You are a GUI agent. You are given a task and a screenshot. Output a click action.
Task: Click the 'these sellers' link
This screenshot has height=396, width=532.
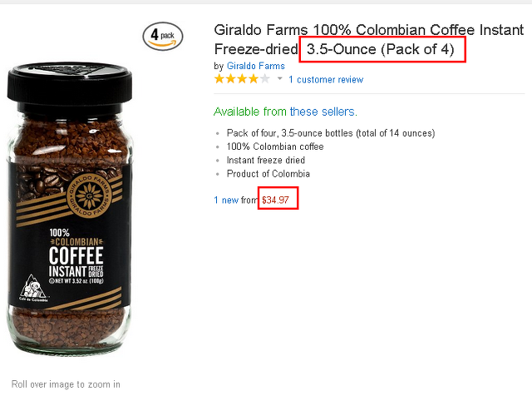pos(323,111)
